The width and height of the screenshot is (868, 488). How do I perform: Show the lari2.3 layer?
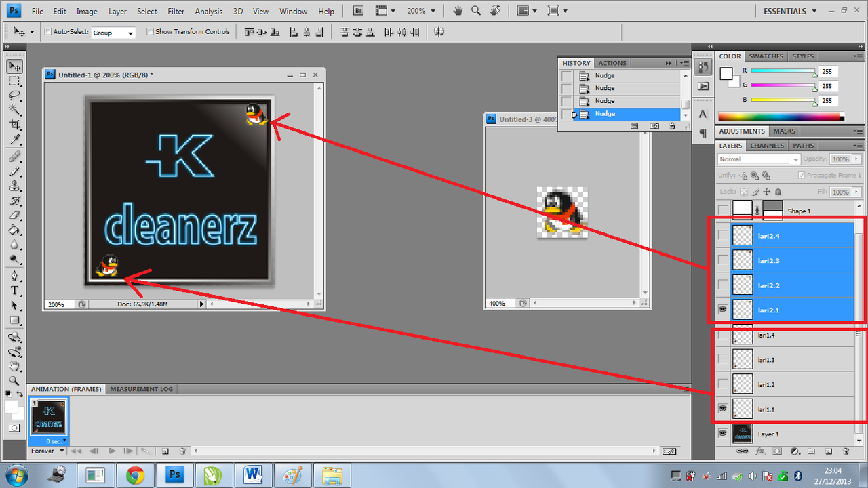point(723,260)
